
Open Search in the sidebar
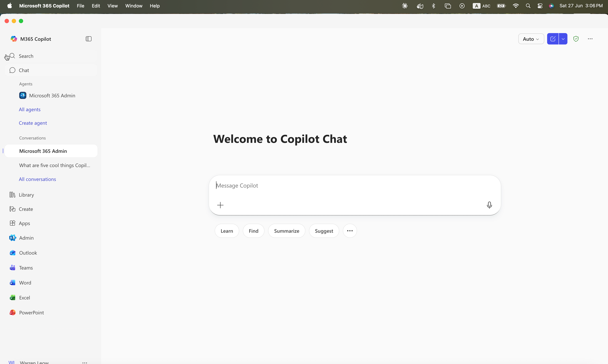51,56
